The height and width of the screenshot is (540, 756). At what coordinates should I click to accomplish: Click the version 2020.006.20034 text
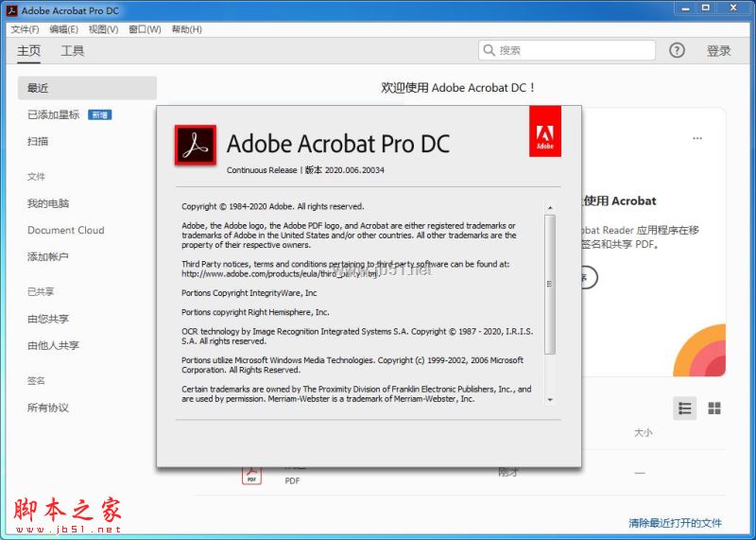click(x=354, y=170)
